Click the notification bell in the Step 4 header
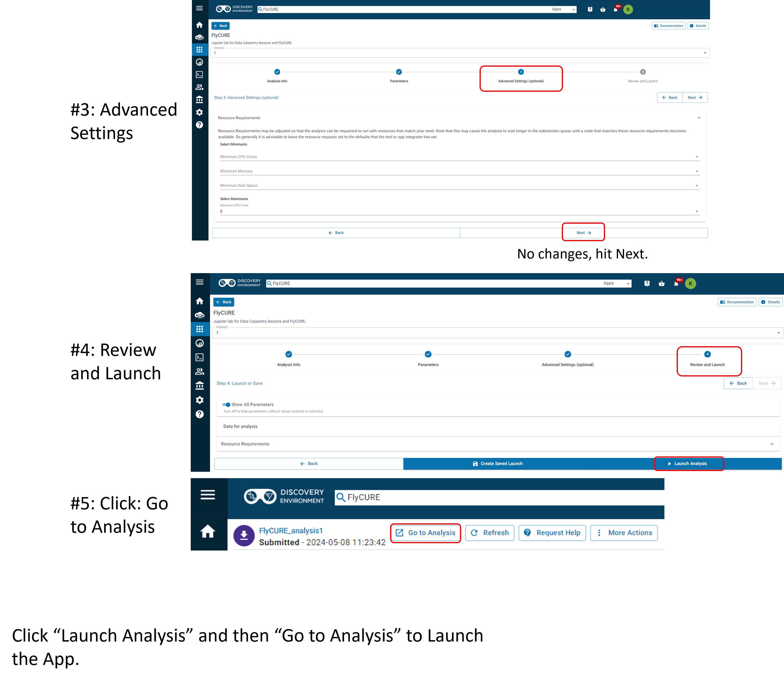Image resolution: width=784 pixels, height=682 pixels. click(x=676, y=284)
